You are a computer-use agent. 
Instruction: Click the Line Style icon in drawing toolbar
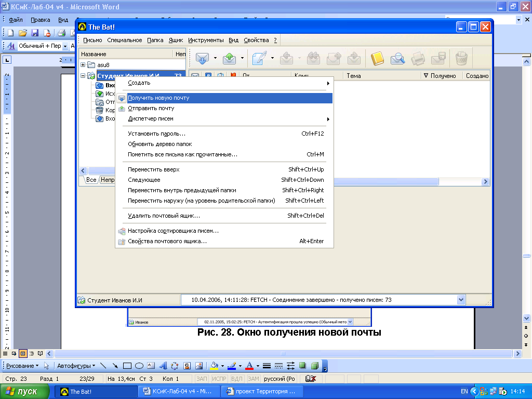(267, 366)
